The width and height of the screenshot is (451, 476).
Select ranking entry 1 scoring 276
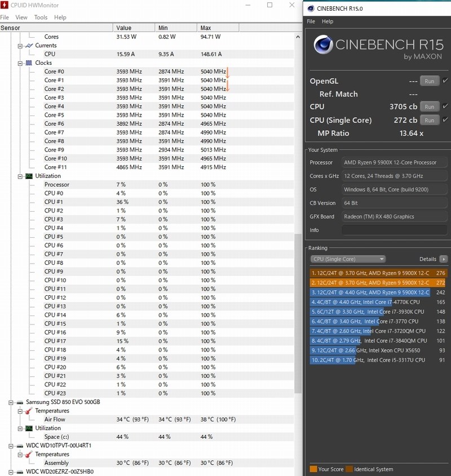[378, 273]
